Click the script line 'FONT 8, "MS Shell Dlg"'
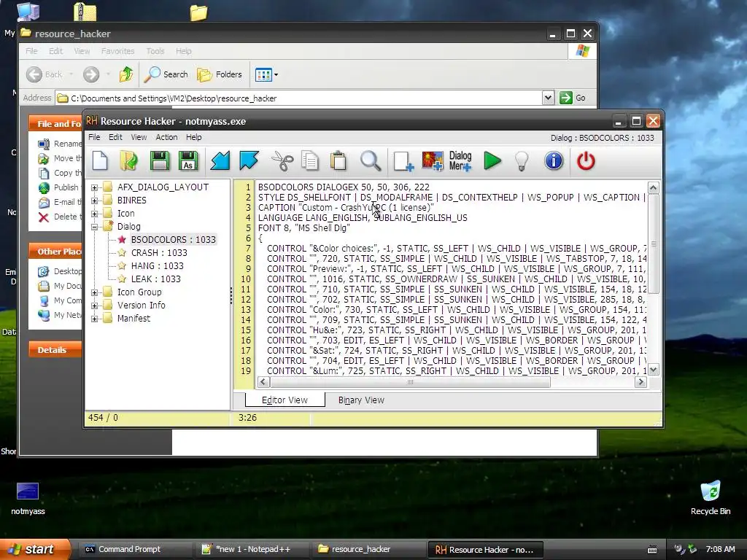Image resolution: width=747 pixels, height=560 pixels. (304, 228)
